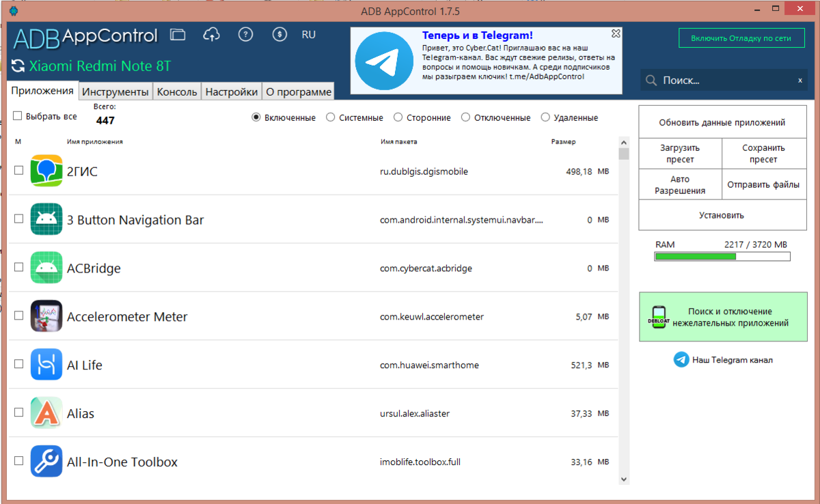Viewport: 820px width, 504px height.
Task: Open the help question mark icon
Action: (245, 35)
